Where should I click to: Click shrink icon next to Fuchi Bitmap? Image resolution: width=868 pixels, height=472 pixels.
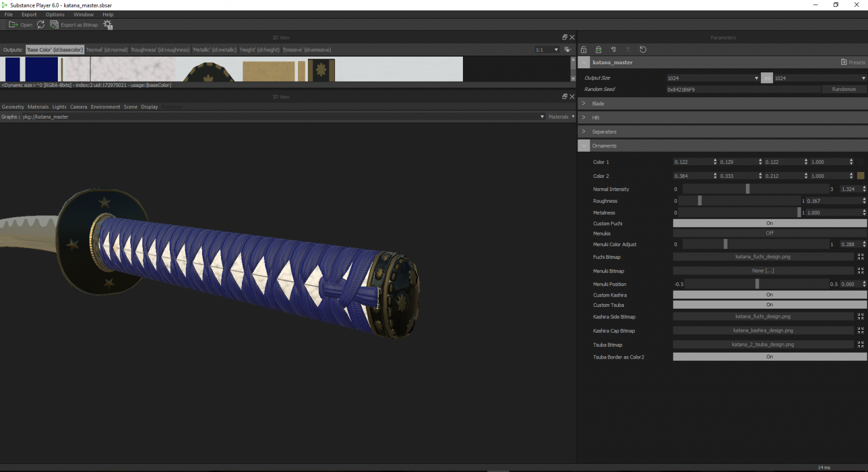pyautogui.click(x=860, y=257)
